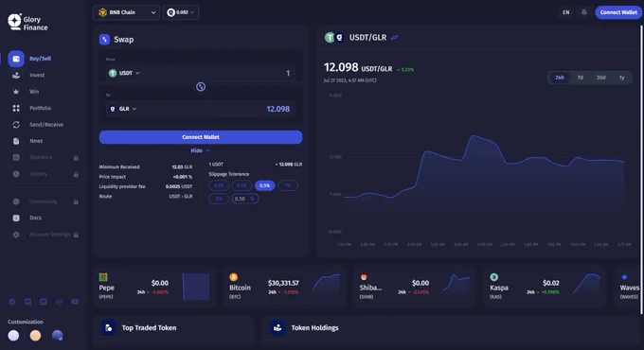
Task: Open the GLR To token selector
Action: pyautogui.click(x=123, y=109)
